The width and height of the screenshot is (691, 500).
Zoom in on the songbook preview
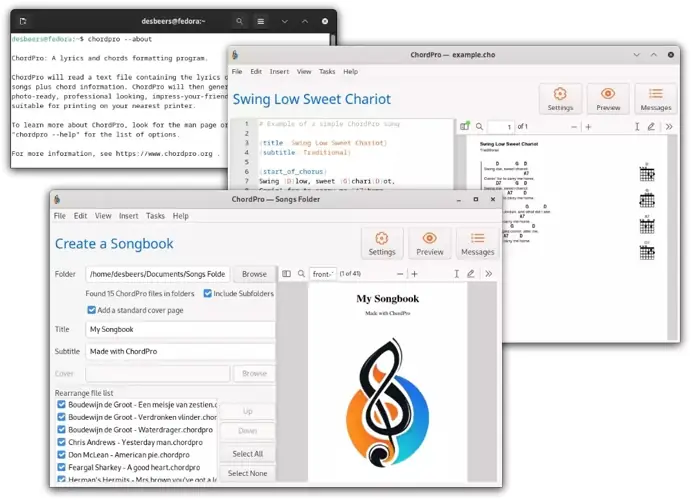pyautogui.click(x=415, y=273)
